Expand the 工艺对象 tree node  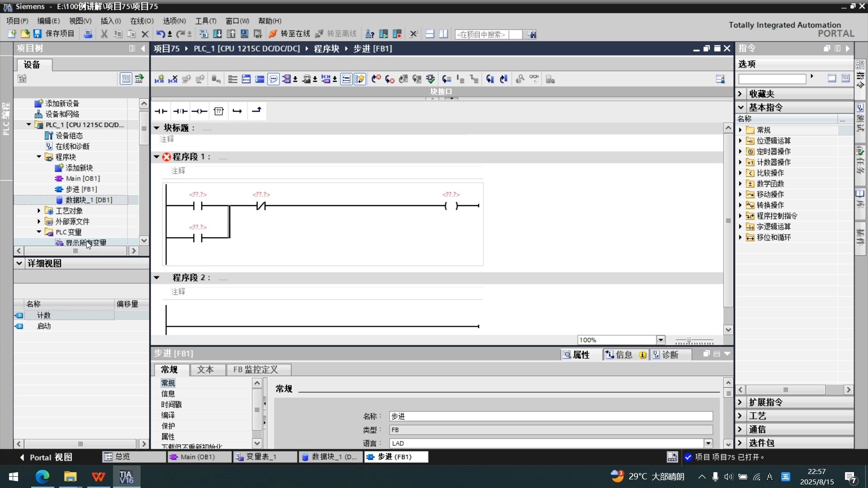39,211
